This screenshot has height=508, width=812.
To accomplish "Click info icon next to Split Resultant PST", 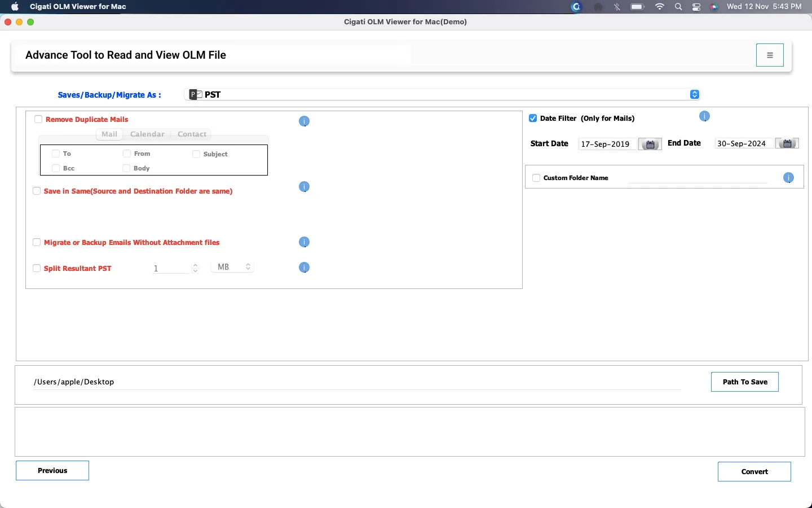I will (304, 268).
